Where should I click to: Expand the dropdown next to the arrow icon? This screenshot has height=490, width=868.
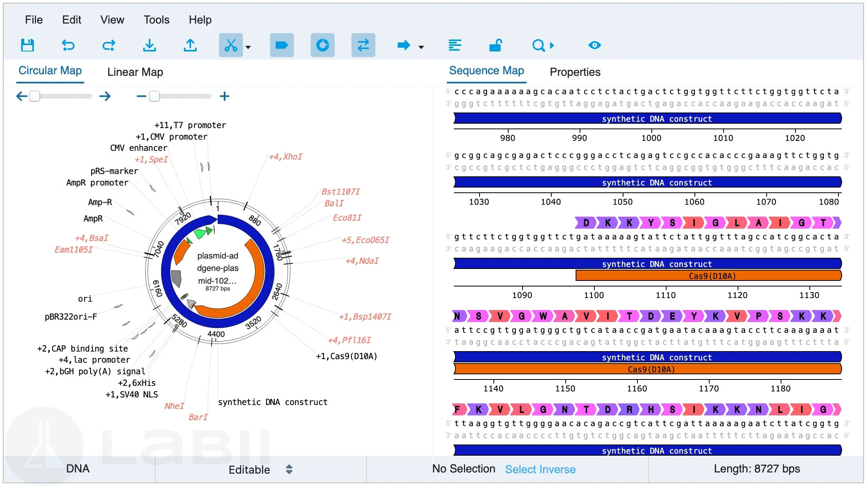421,47
